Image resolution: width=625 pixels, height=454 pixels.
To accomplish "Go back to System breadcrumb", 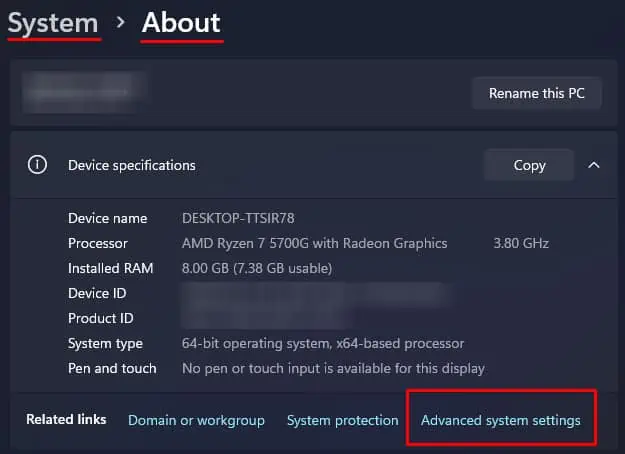I will pyautogui.click(x=53, y=23).
